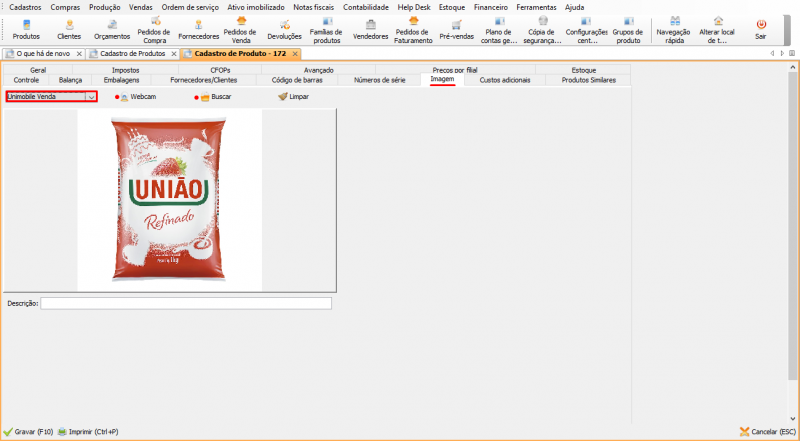Close the Cadastro de Produto - 172 tab
Screen dimensions: 800x441
coord(295,54)
